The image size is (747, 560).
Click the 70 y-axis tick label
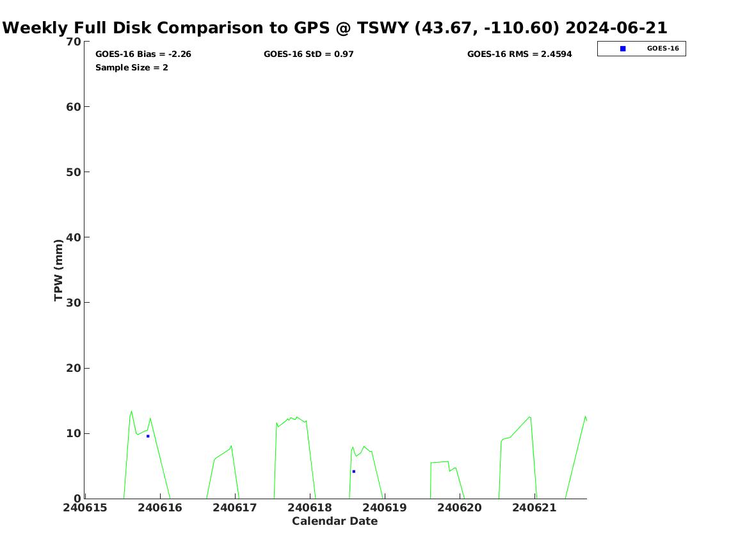coord(74,42)
